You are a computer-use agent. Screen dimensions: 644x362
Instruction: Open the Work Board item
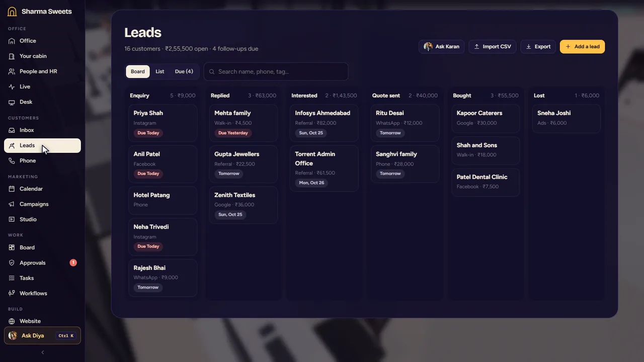[x=42, y=247]
